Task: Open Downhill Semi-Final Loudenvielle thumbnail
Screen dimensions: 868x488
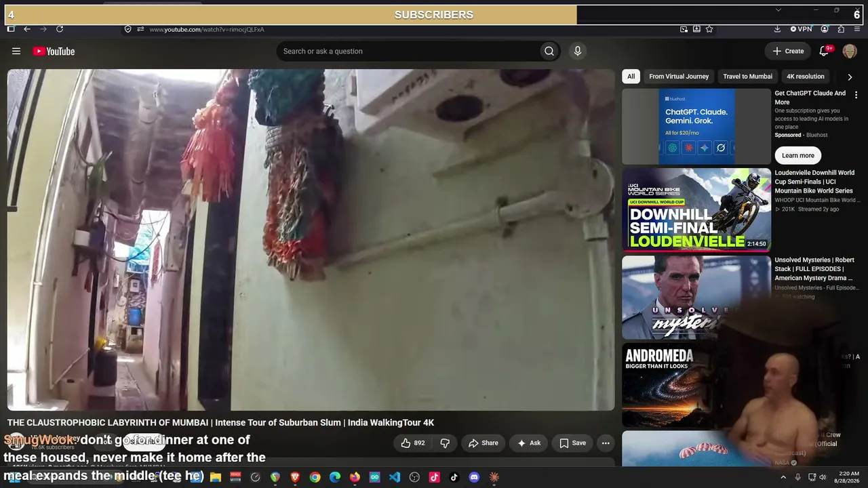Action: click(x=696, y=210)
